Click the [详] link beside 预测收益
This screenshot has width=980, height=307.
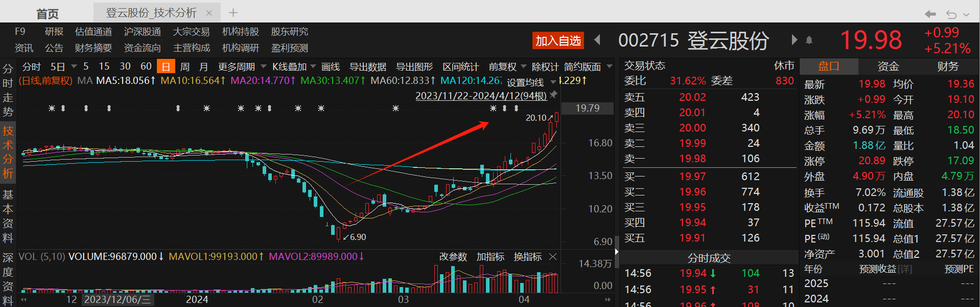pos(905,269)
